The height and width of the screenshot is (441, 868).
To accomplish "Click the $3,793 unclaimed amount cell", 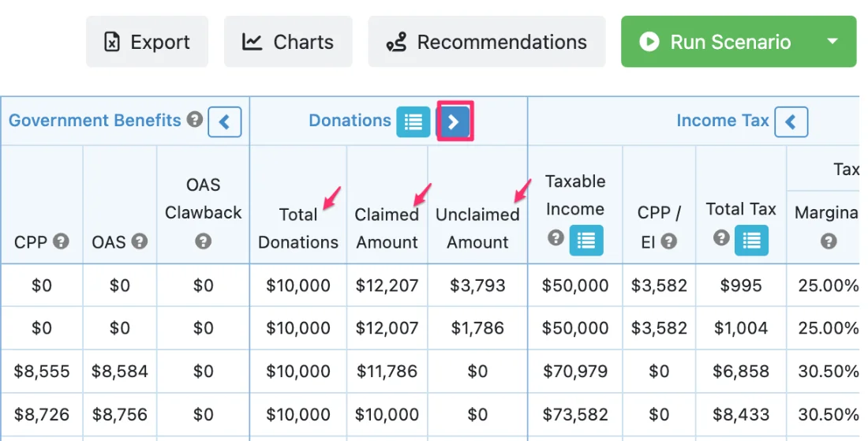I will coord(477,286).
